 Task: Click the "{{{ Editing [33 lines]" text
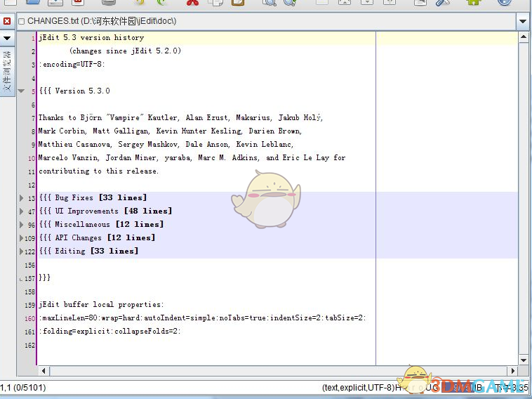pos(88,251)
